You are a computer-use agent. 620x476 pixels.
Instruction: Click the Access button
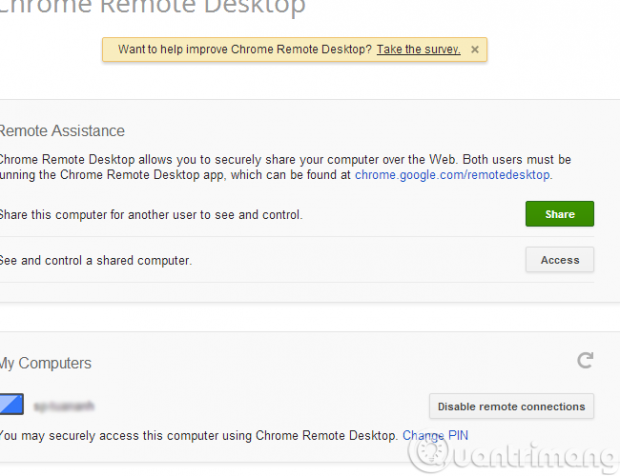[560, 260]
